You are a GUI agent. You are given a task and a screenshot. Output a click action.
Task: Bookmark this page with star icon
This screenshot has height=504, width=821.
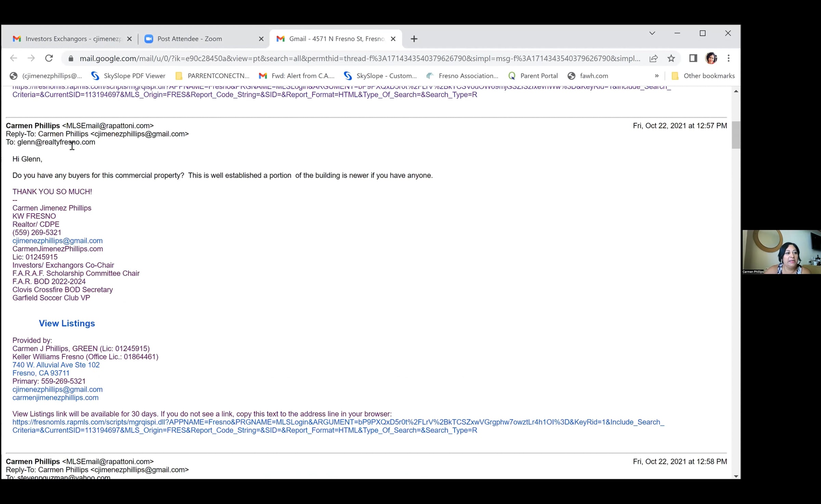(671, 58)
